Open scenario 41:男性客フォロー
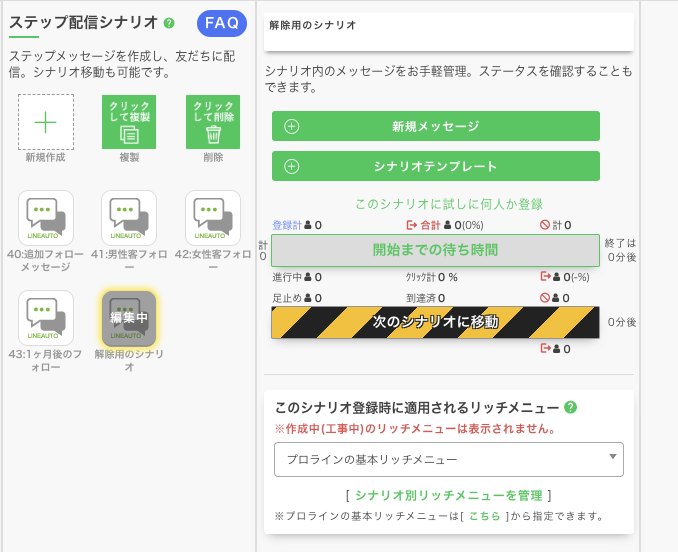This screenshot has width=678, height=552. coord(129,218)
